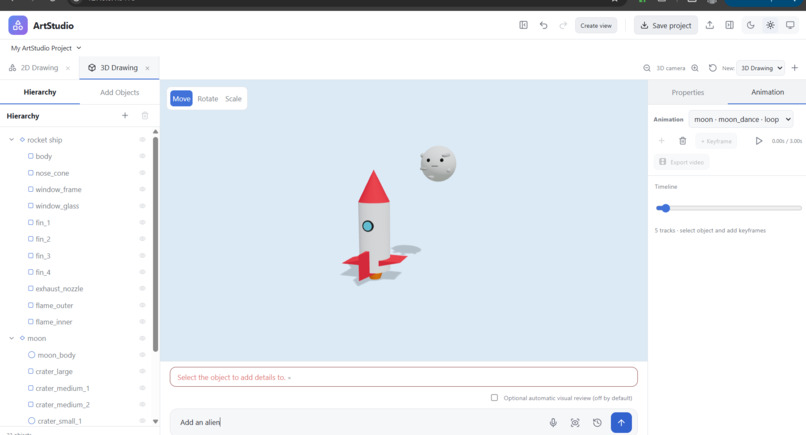This screenshot has width=806, height=435.
Task: Toggle visibility of rocket ship group
Action: [x=142, y=139]
